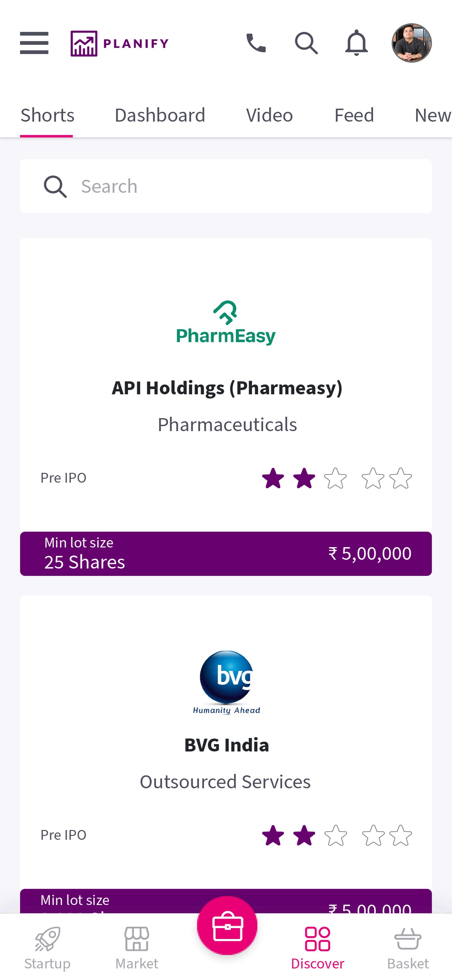Open search via header magnifier icon

[x=306, y=43]
